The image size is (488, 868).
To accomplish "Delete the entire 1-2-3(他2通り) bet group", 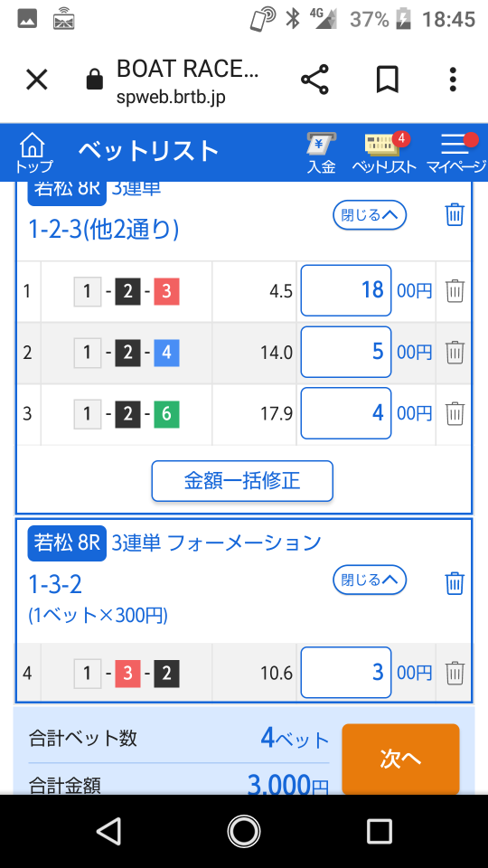I will [455, 214].
